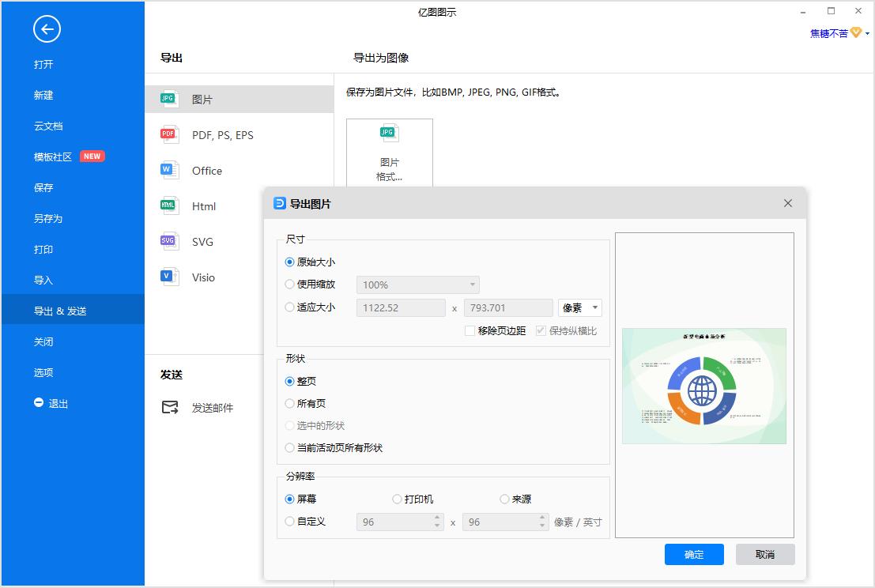Select the 使用缩放 radio option

click(289, 285)
